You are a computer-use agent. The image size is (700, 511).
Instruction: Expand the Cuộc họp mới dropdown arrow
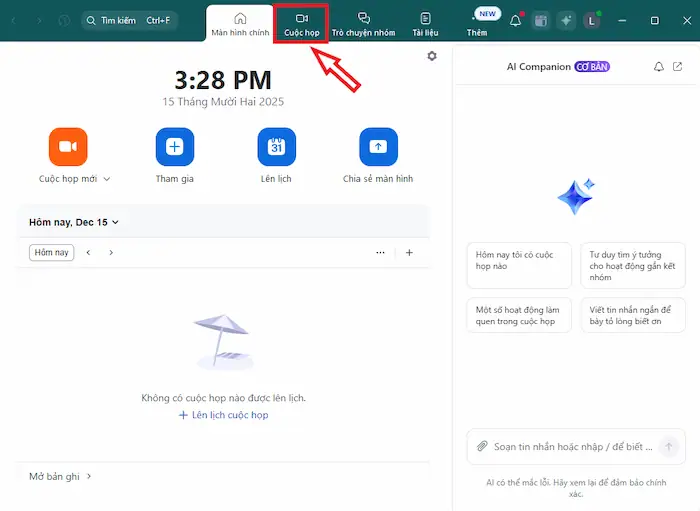[x=107, y=180]
